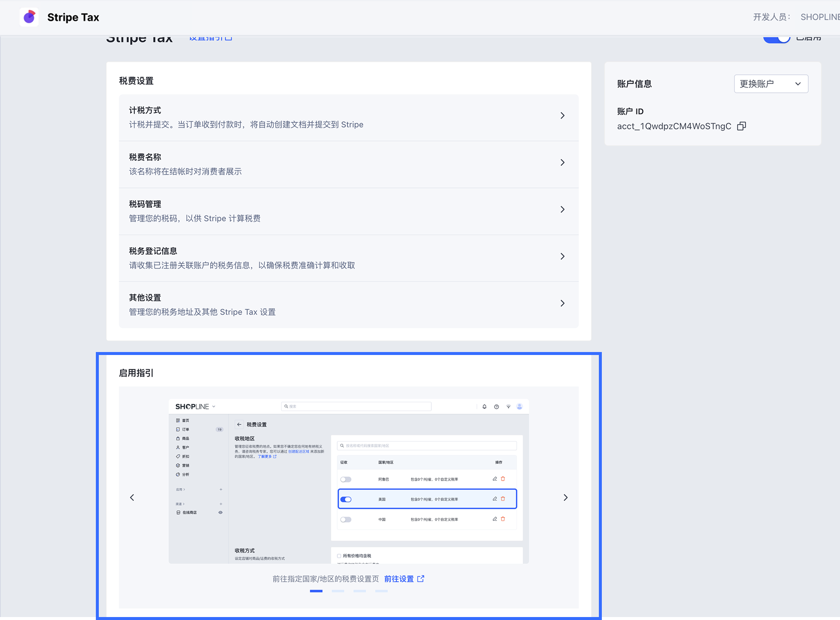The height and width of the screenshot is (620, 840).
Task: Advance to next guide slide with right arrow
Action: [566, 497]
